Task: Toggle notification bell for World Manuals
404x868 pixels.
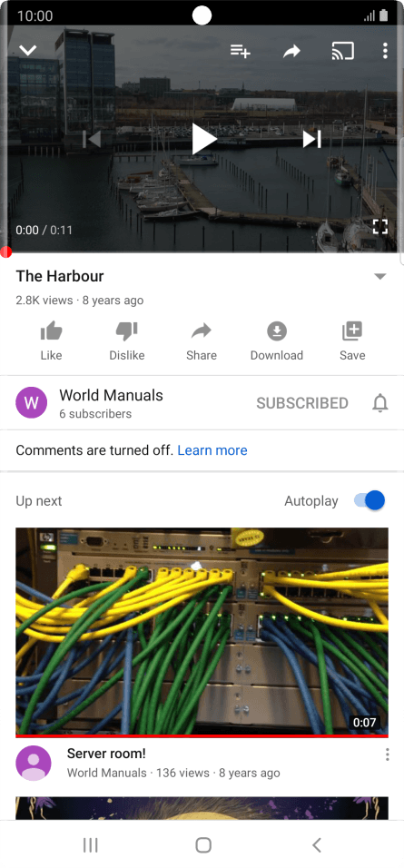Action: [380, 403]
